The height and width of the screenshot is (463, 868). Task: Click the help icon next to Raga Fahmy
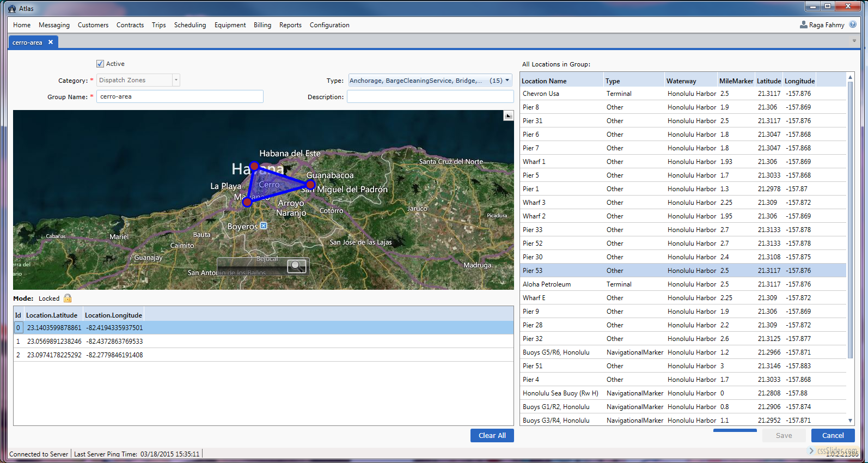(853, 25)
